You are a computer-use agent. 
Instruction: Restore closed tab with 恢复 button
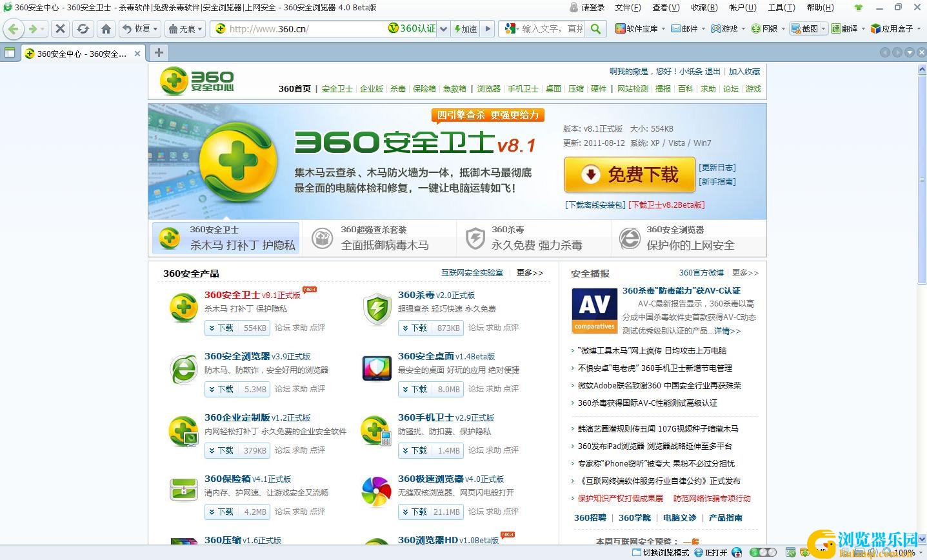137,29
